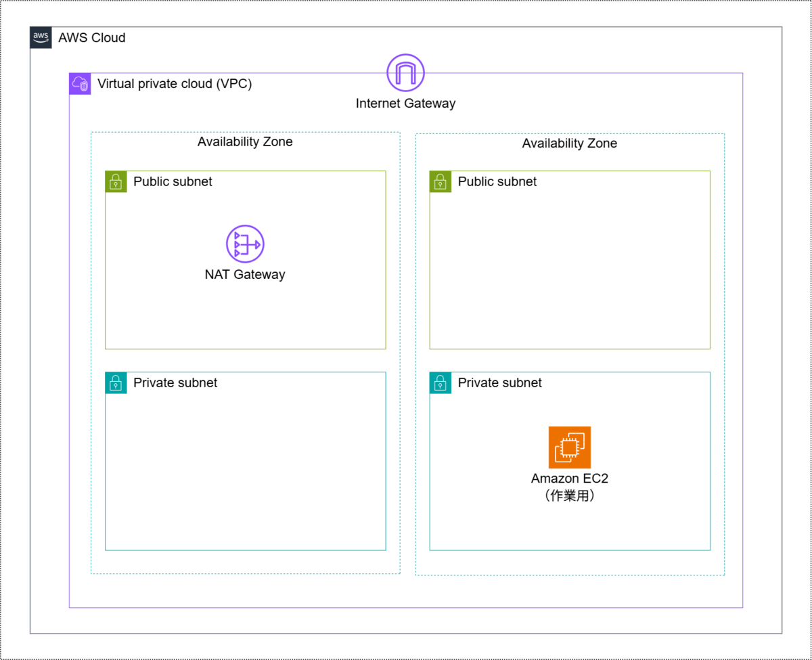
Task: Select "Private subnet" text in right zone
Action: click(500, 382)
